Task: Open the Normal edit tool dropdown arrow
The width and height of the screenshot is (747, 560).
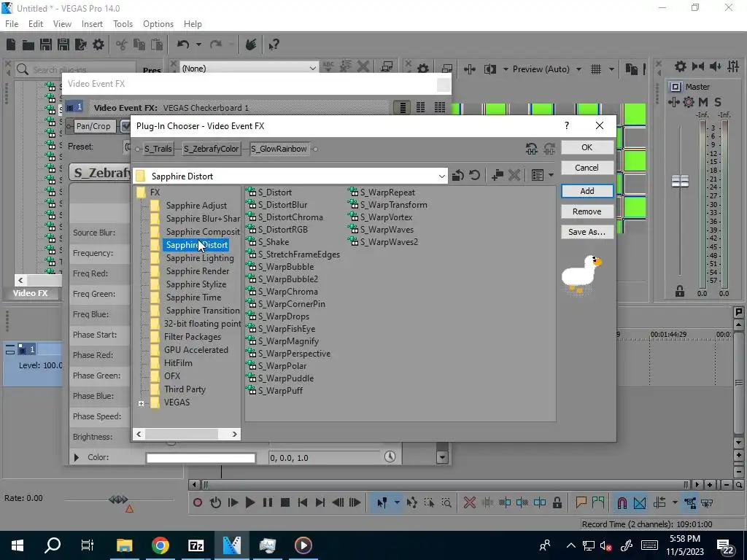Action: [x=396, y=502]
